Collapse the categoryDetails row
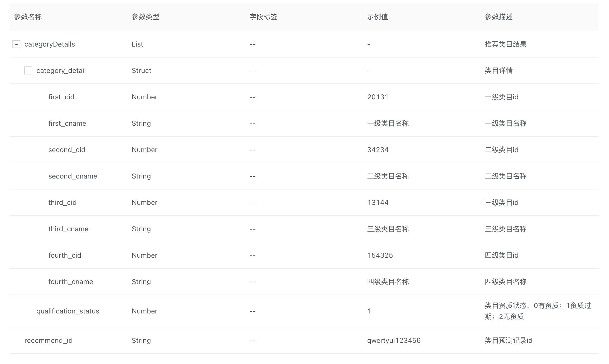Image resolution: width=609 pixels, height=364 pixels. [x=16, y=44]
